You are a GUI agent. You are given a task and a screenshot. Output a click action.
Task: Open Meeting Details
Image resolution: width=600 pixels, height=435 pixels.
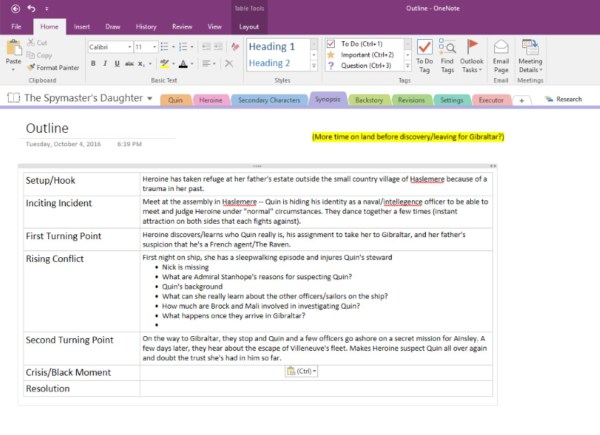click(x=531, y=55)
